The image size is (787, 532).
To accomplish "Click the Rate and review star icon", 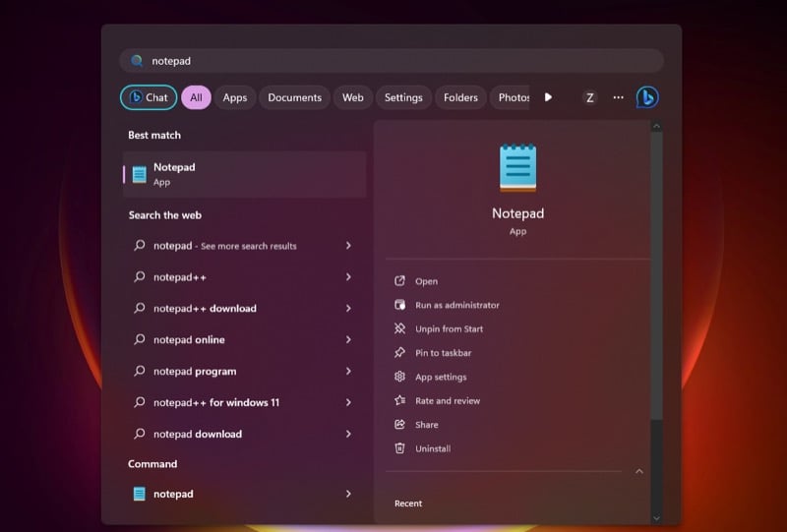I will pyautogui.click(x=399, y=400).
